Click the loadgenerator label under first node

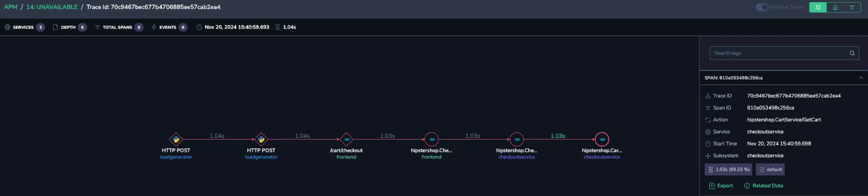[x=176, y=157]
